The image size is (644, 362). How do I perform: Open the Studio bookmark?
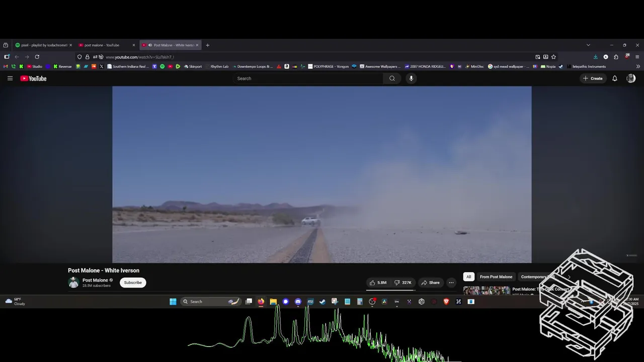pos(34,66)
